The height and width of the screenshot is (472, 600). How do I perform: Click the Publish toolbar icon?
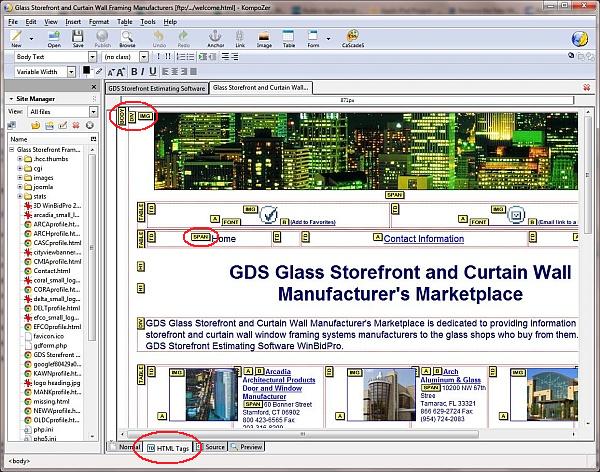tap(102, 39)
